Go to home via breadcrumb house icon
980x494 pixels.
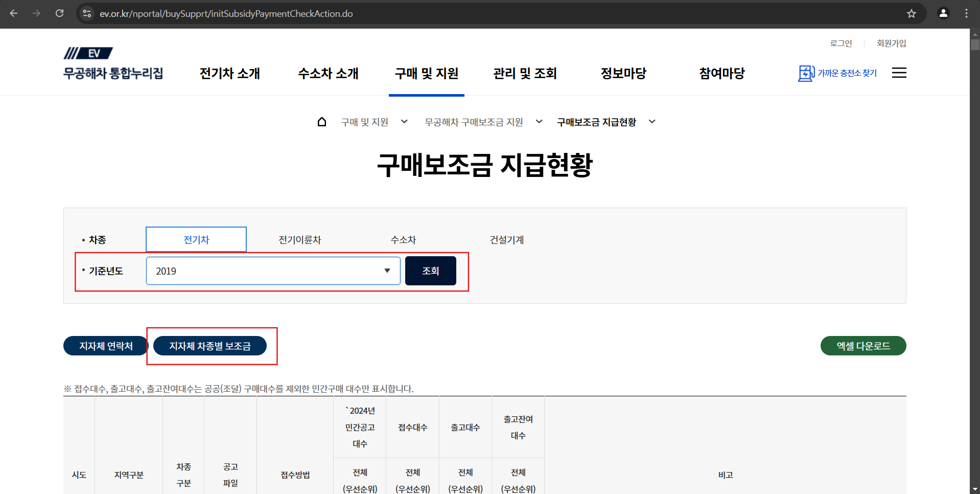tap(322, 122)
